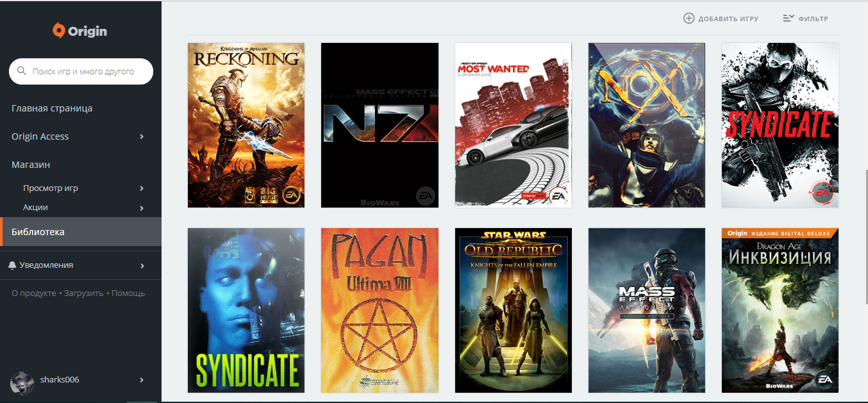Open the Магазин menu item

(x=31, y=165)
